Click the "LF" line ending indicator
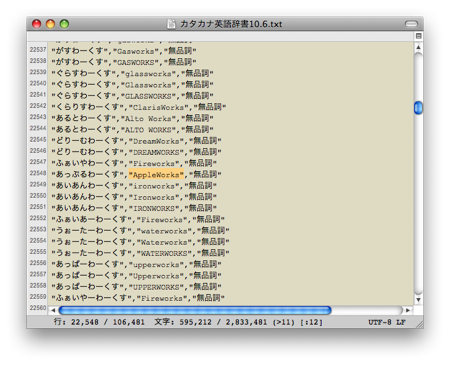The width and height of the screenshot is (450, 365). tap(401, 322)
